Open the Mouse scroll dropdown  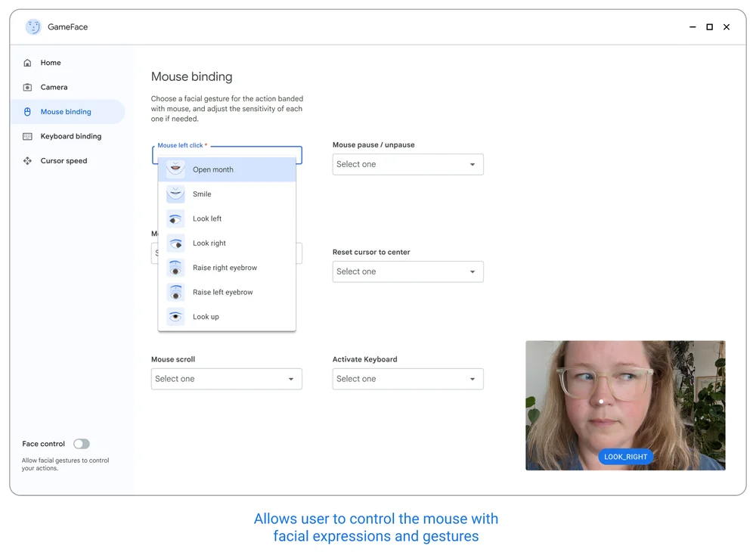(226, 379)
